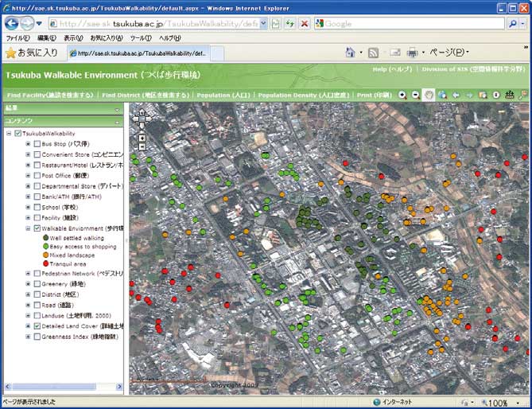
Task: Click the Google search magnifier button
Action: click(x=513, y=24)
